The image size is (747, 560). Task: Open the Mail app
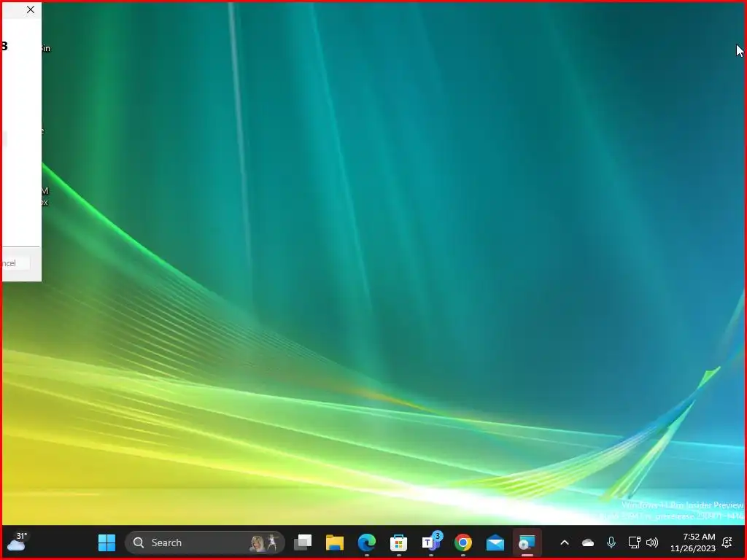click(495, 542)
